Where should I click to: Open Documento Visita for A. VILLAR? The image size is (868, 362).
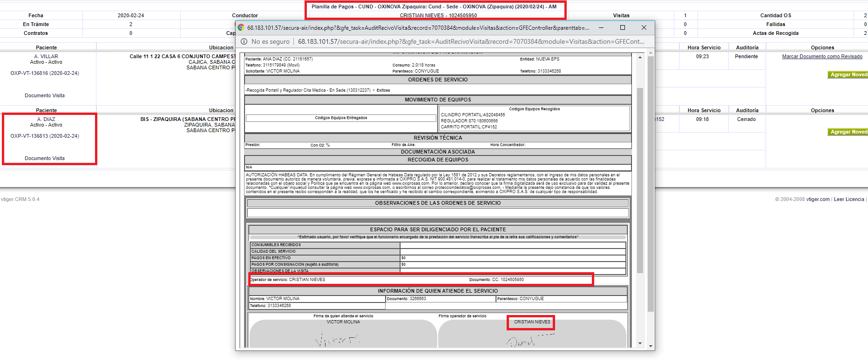click(x=45, y=95)
